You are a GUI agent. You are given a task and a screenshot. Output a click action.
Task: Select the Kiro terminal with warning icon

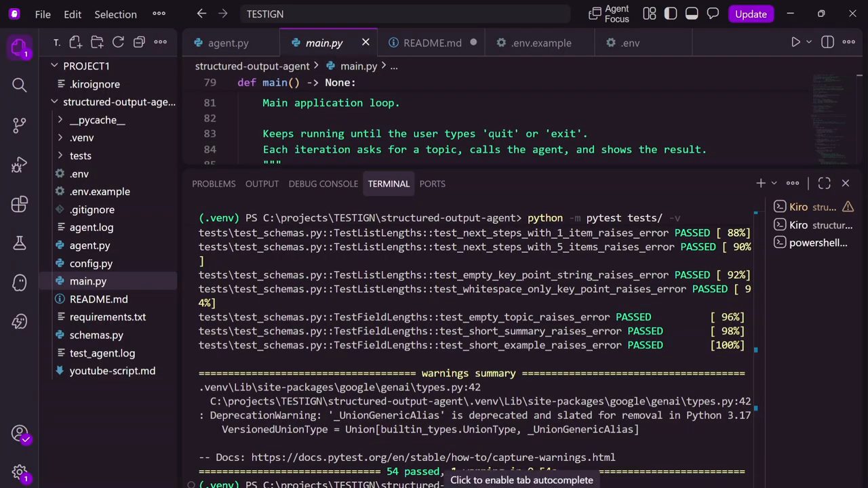[x=814, y=207]
